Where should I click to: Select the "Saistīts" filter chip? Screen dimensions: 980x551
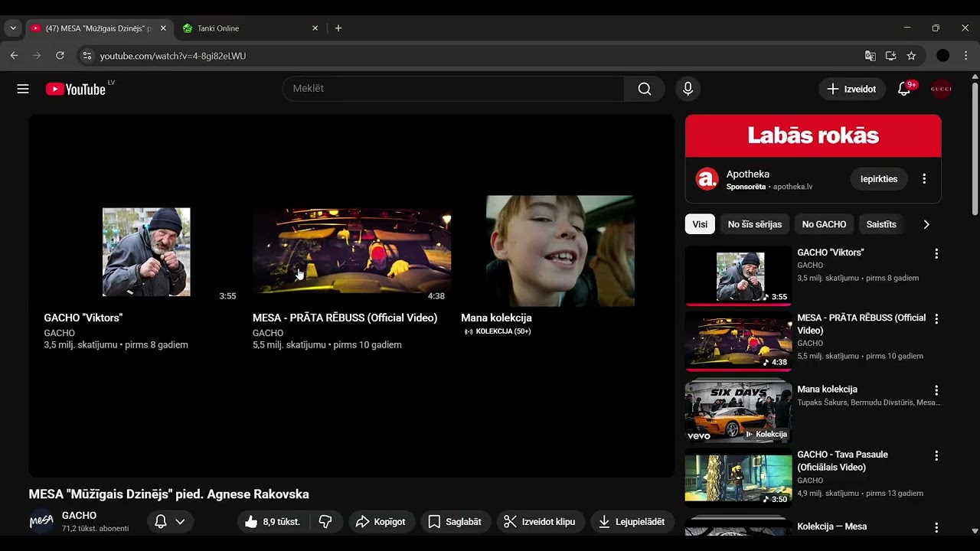pos(881,224)
